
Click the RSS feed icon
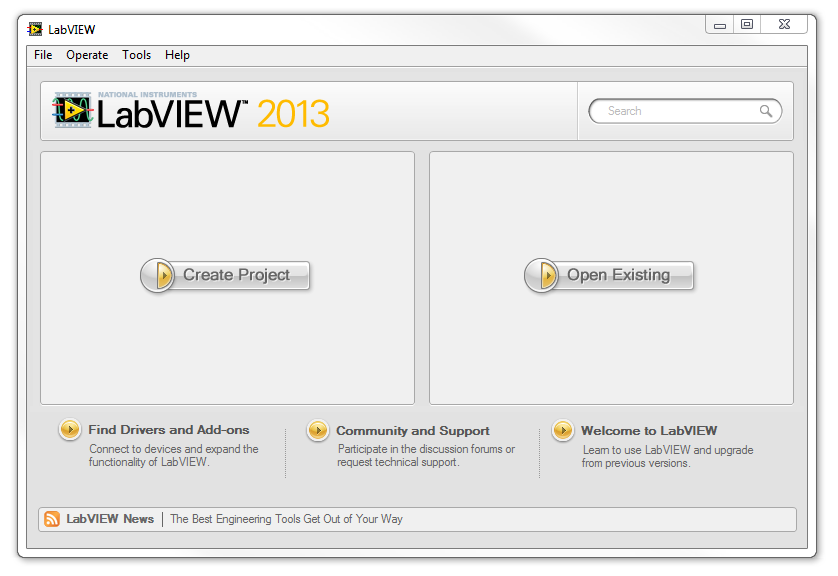click(x=52, y=519)
